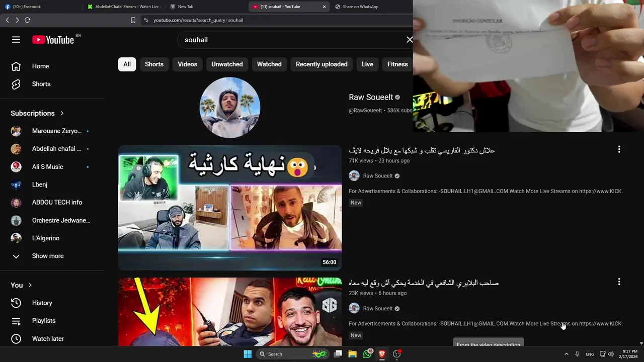Image resolution: width=644 pixels, height=362 pixels.
Task: Switch to Share on WhatsApp tab
Action: [371, 7]
